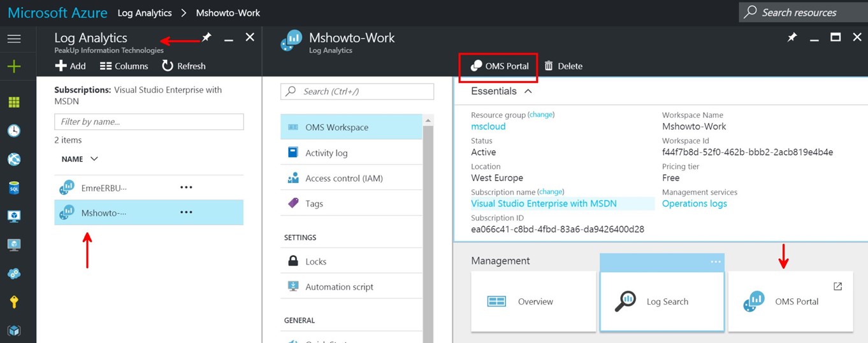Viewport: 868px width, 343px height.
Task: Open SQL databases icon in sidebar
Action: (x=14, y=188)
